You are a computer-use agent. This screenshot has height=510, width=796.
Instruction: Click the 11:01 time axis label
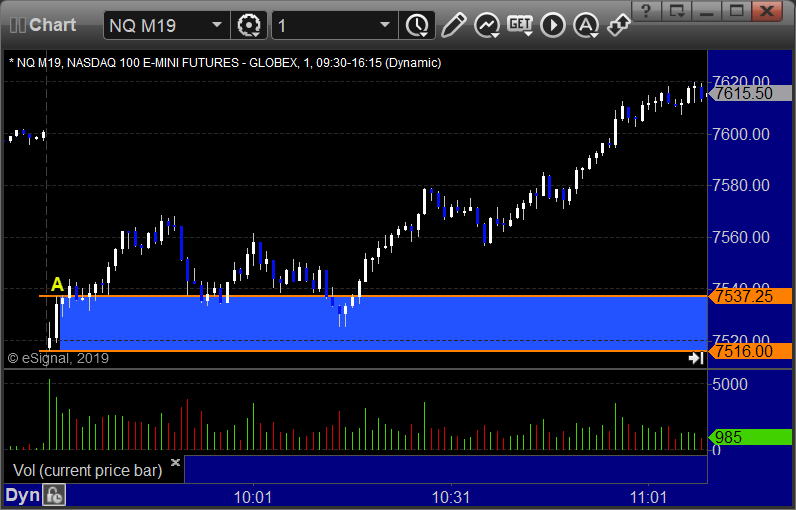coord(648,497)
